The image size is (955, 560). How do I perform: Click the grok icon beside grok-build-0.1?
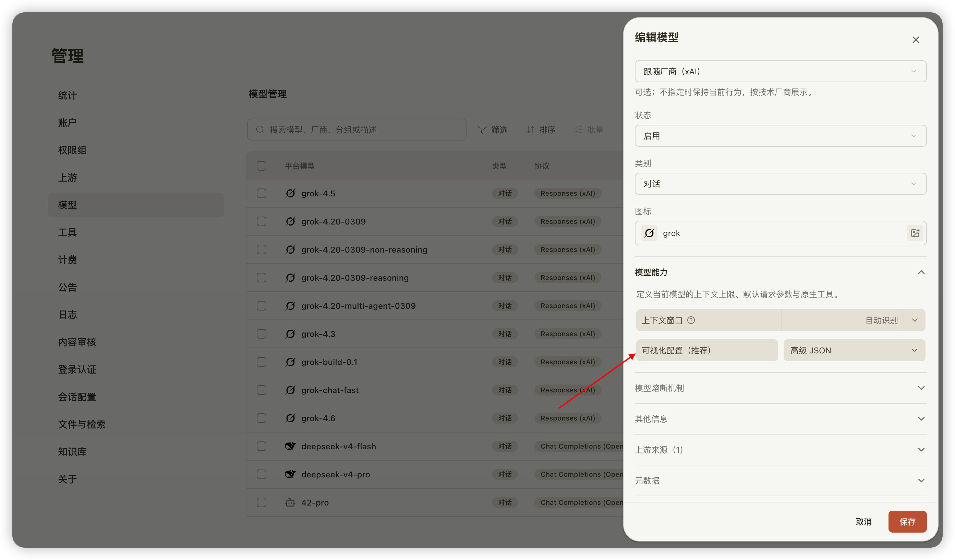coord(290,362)
